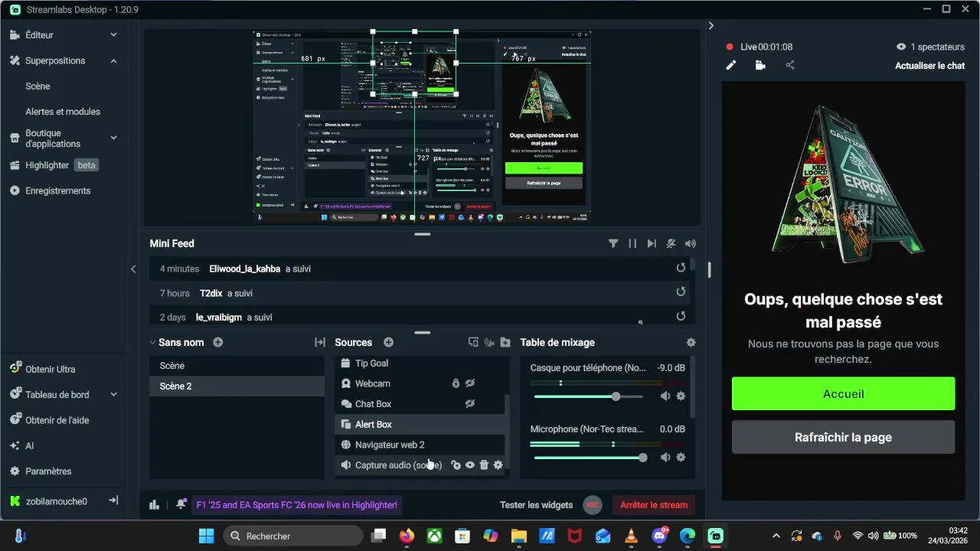This screenshot has width=980, height=551.
Task: Open Microphone audio settings gear
Action: pos(681,458)
